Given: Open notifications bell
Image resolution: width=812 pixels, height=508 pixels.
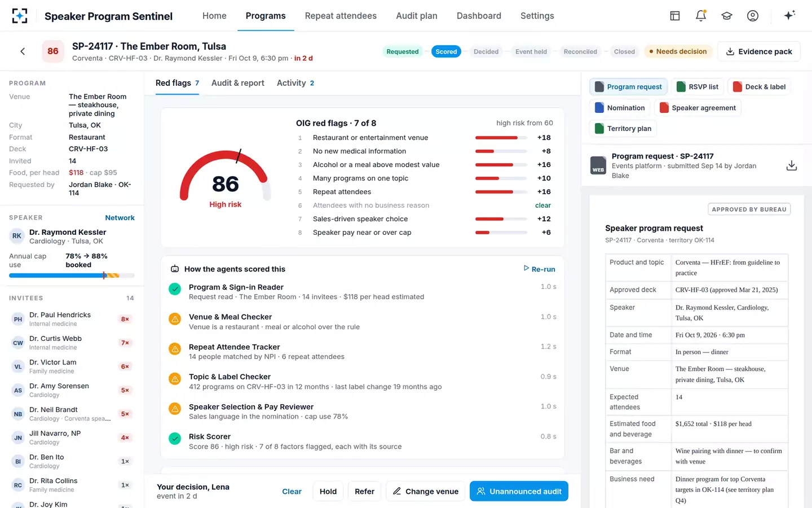Looking at the screenshot, I should [x=701, y=16].
